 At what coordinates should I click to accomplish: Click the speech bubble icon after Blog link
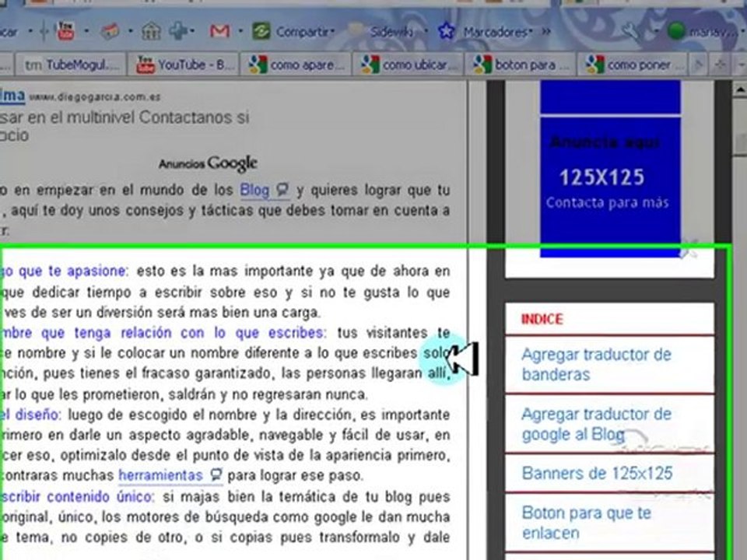tap(282, 191)
